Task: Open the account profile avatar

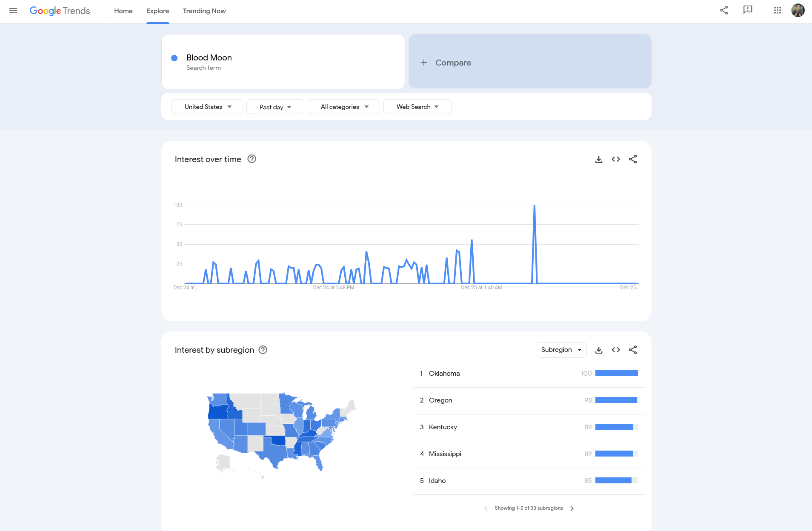Action: [798, 10]
